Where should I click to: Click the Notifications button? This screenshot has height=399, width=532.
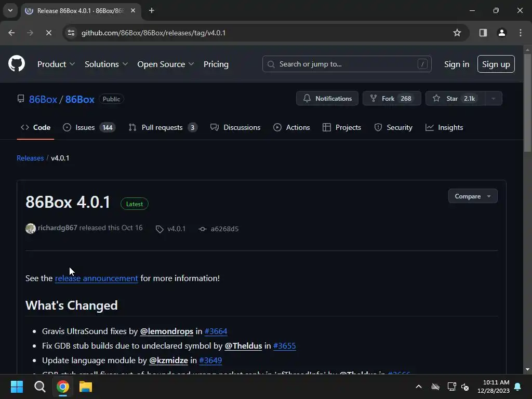coord(327,98)
